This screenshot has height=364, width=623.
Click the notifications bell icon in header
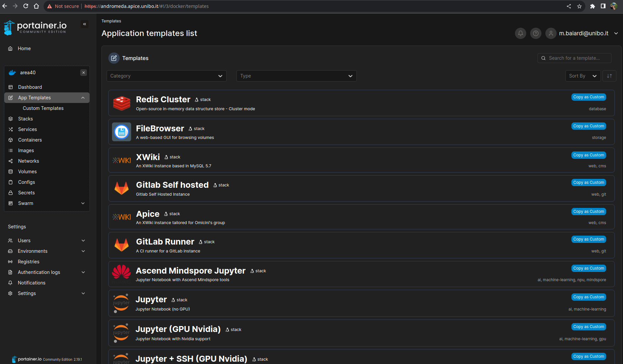click(x=520, y=33)
